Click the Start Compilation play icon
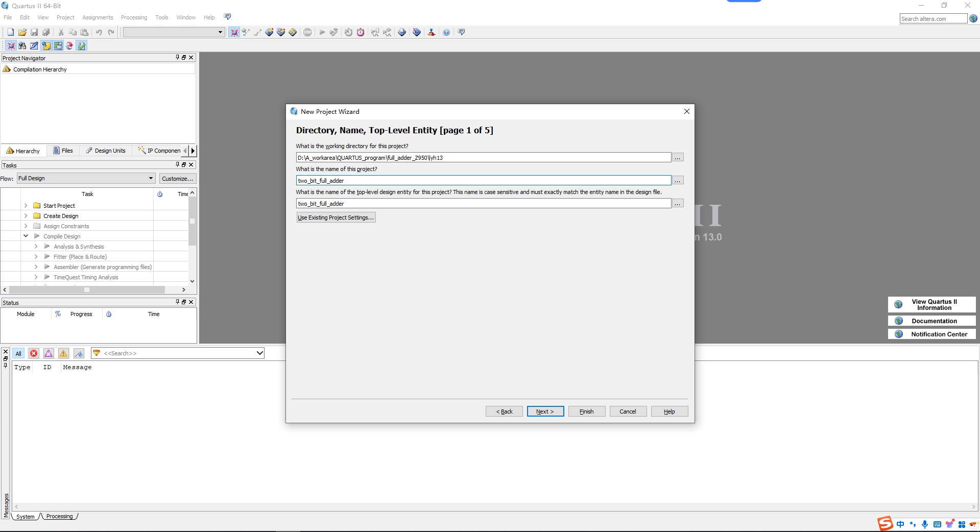Viewport: 980px width, 532px height. (322, 32)
